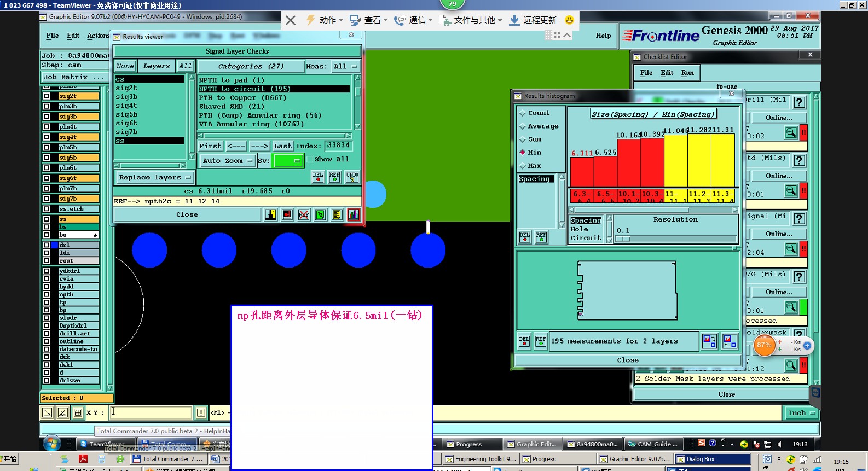Open 通信 dropdown on TeamViewer toolbar
The image size is (868, 471).
click(x=413, y=20)
